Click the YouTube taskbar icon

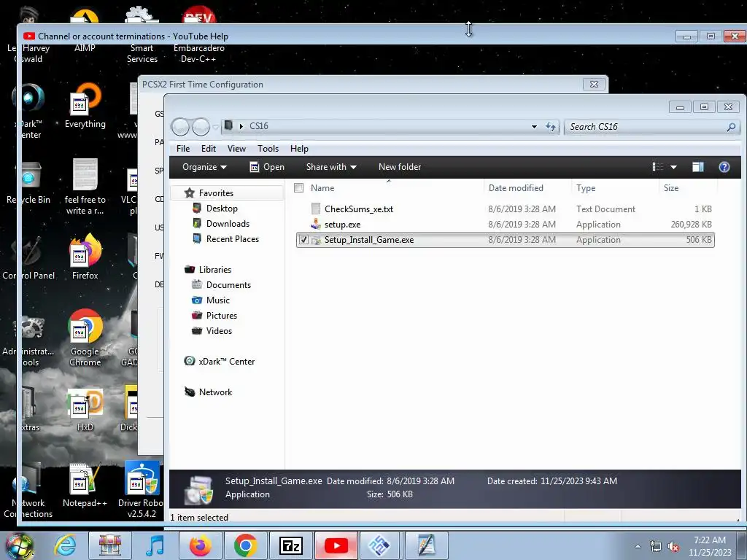pyautogui.click(x=336, y=545)
